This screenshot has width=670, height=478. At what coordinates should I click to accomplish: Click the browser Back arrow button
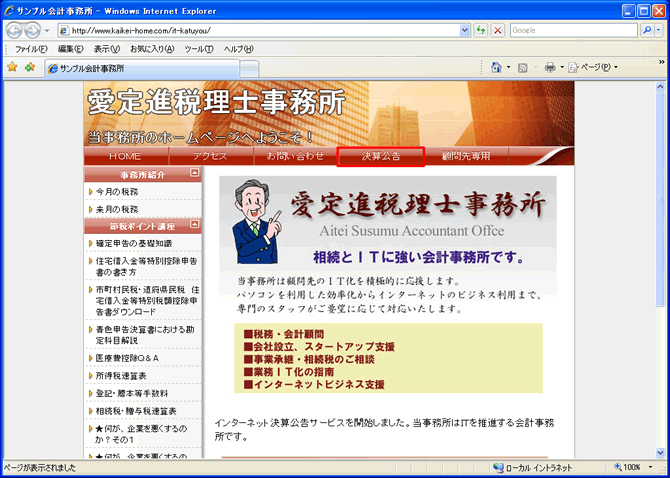[x=16, y=31]
